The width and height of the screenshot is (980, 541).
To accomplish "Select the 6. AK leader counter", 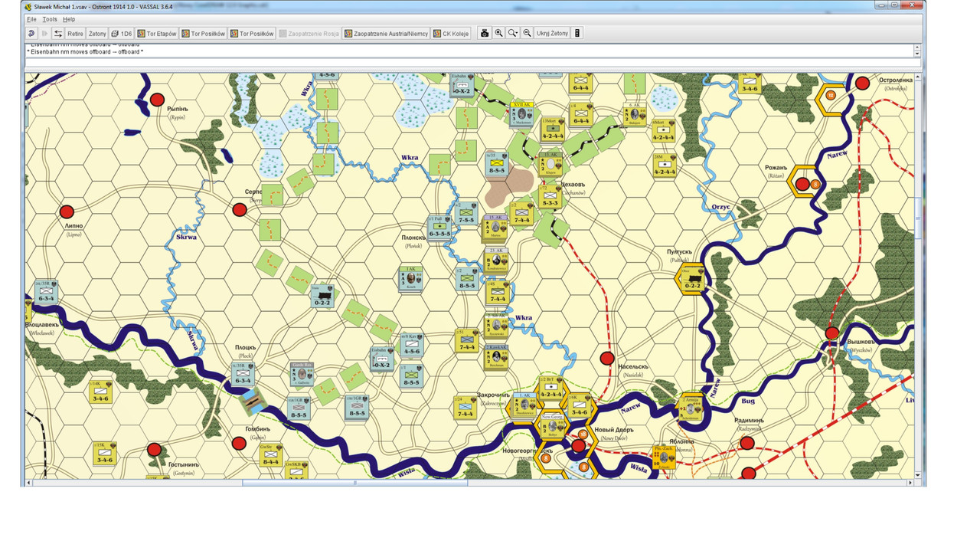I will 634,113.
